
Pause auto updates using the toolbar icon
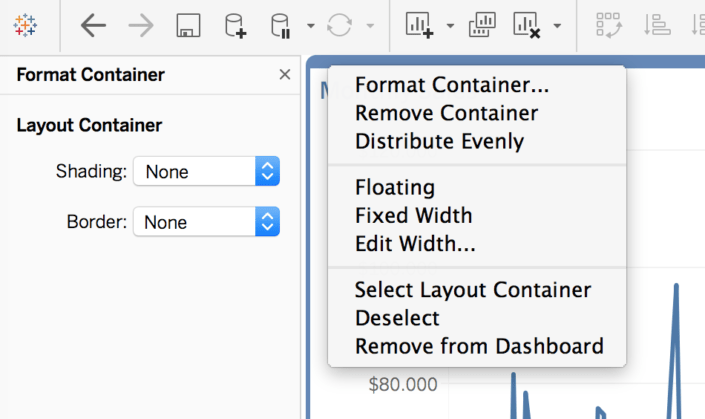[283, 26]
